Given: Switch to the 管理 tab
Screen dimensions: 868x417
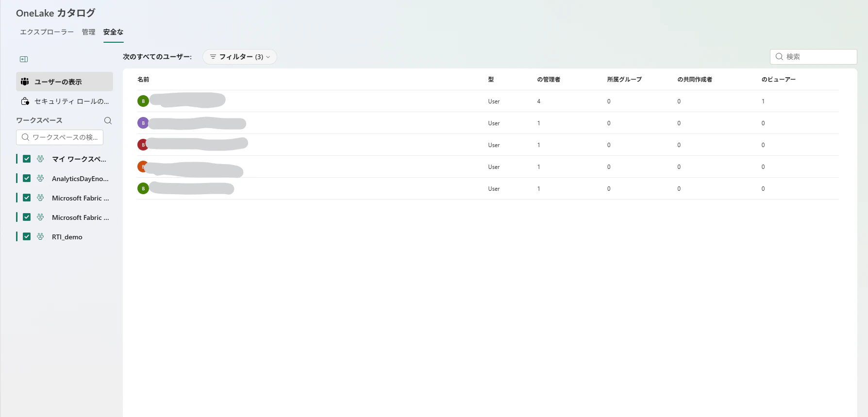Looking at the screenshot, I should [88, 32].
